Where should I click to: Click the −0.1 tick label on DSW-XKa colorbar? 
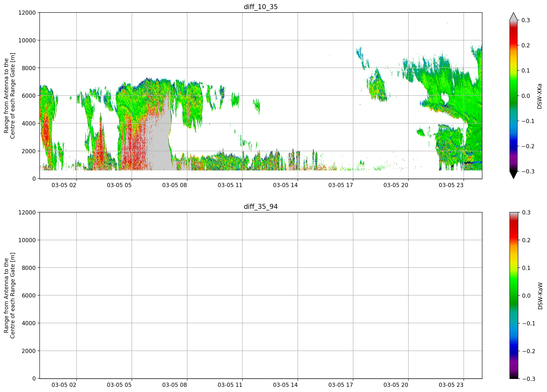coord(528,121)
